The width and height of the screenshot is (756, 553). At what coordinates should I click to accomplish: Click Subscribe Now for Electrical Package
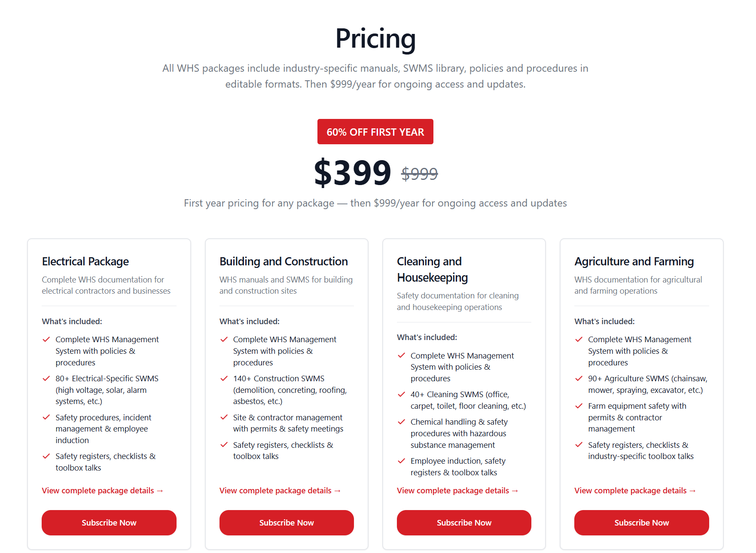109,523
